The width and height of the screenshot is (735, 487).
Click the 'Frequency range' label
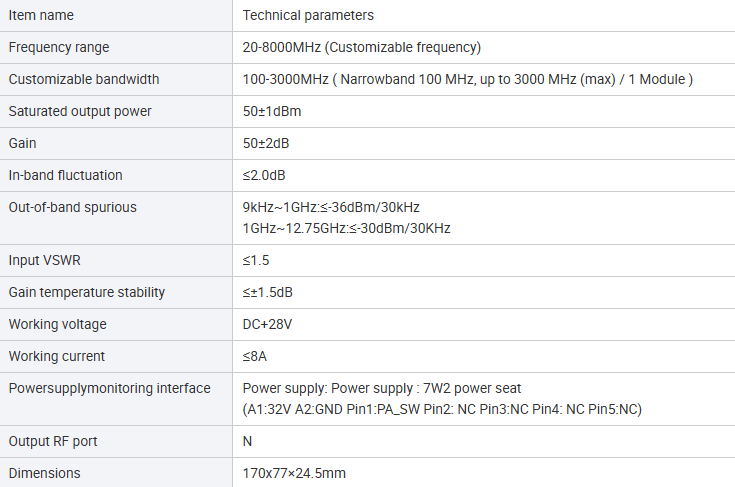[59, 47]
